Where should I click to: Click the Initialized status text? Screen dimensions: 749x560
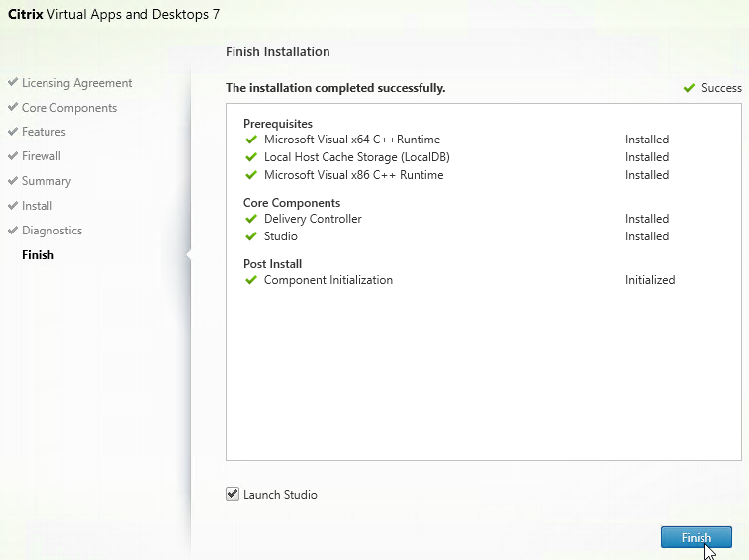click(x=650, y=280)
